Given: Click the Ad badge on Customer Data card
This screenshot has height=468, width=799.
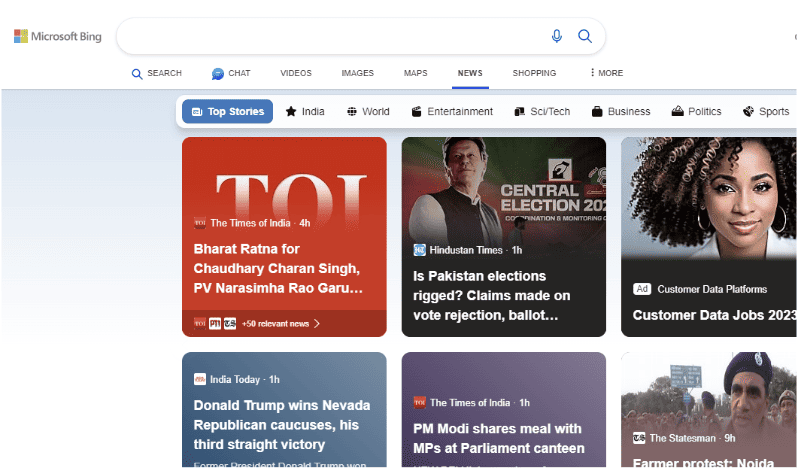Looking at the screenshot, I should pyautogui.click(x=642, y=289).
